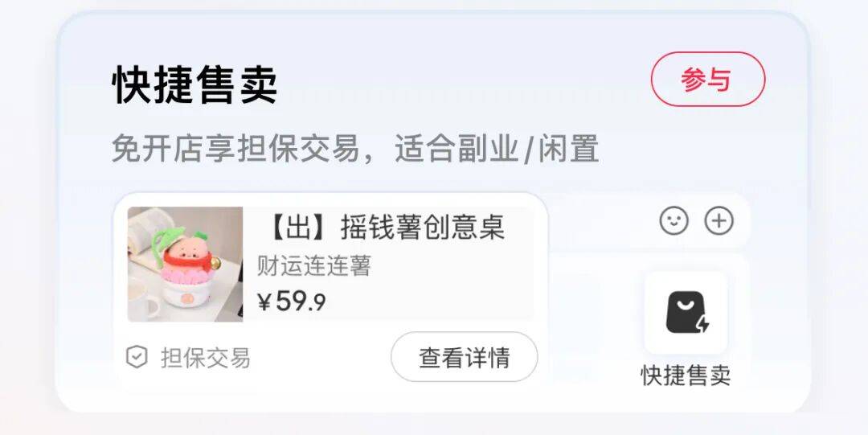
Task: Tap the blank toolbar area left of the smiley icon
Action: pos(600,220)
